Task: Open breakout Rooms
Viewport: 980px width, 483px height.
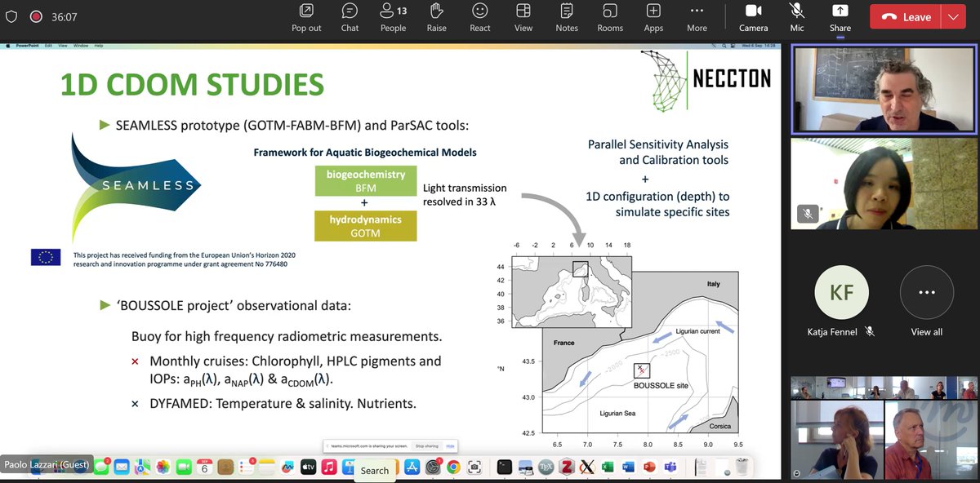Action: [x=610, y=17]
